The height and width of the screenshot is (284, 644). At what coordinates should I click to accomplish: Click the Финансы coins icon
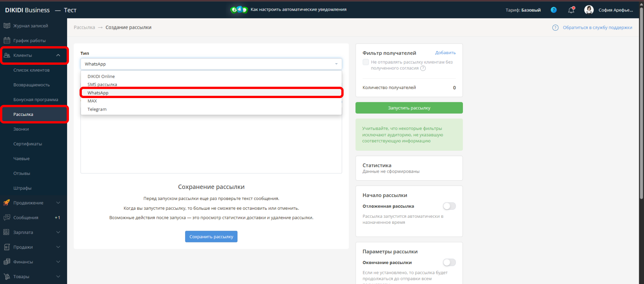pyautogui.click(x=7, y=262)
